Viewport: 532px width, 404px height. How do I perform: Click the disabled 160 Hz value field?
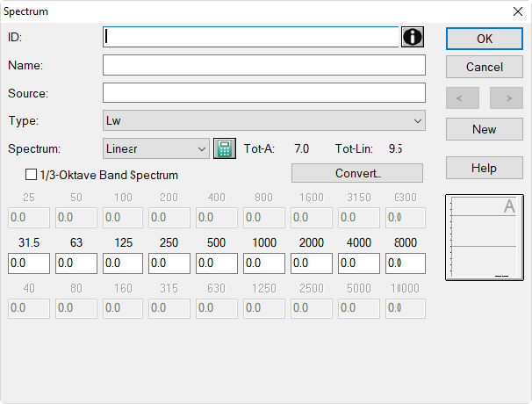(x=123, y=308)
